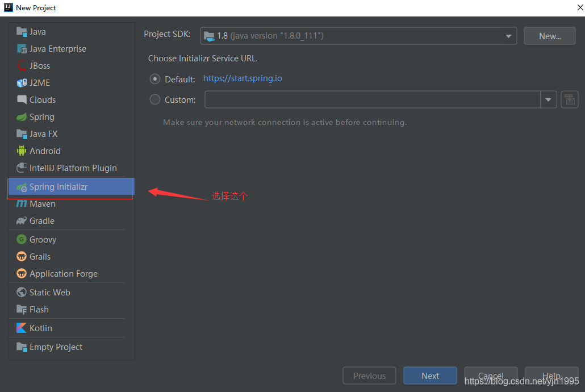Select the Spring Initializr label

tap(58, 187)
